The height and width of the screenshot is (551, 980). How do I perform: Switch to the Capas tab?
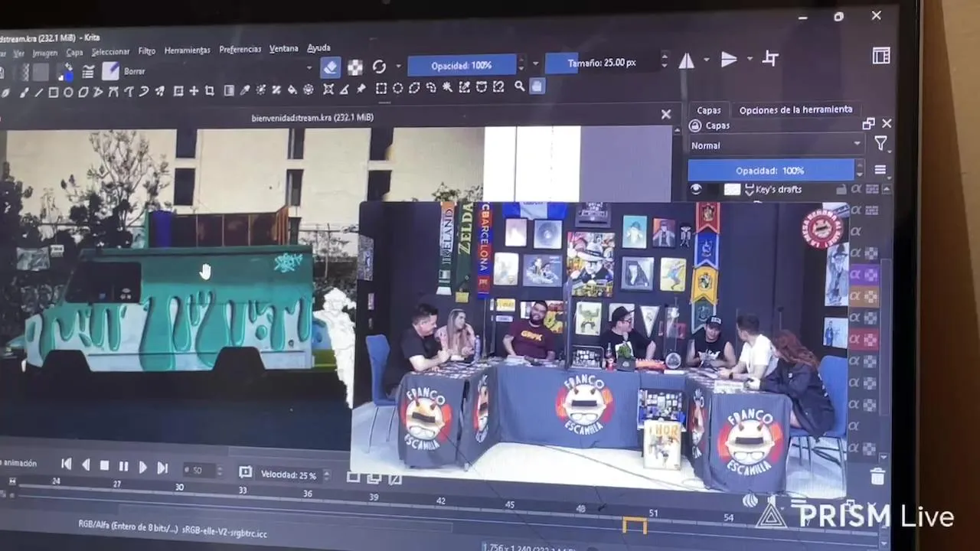[x=708, y=110]
